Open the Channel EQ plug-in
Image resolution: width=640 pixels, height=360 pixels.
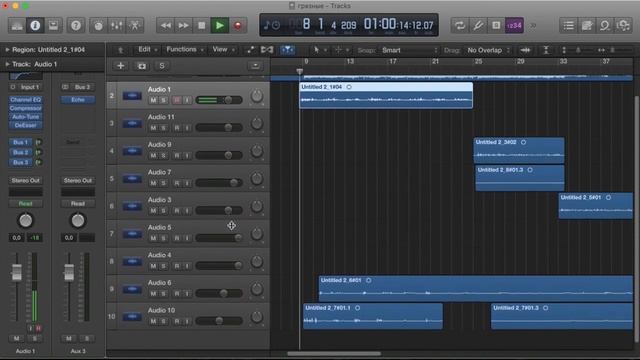click(25, 100)
